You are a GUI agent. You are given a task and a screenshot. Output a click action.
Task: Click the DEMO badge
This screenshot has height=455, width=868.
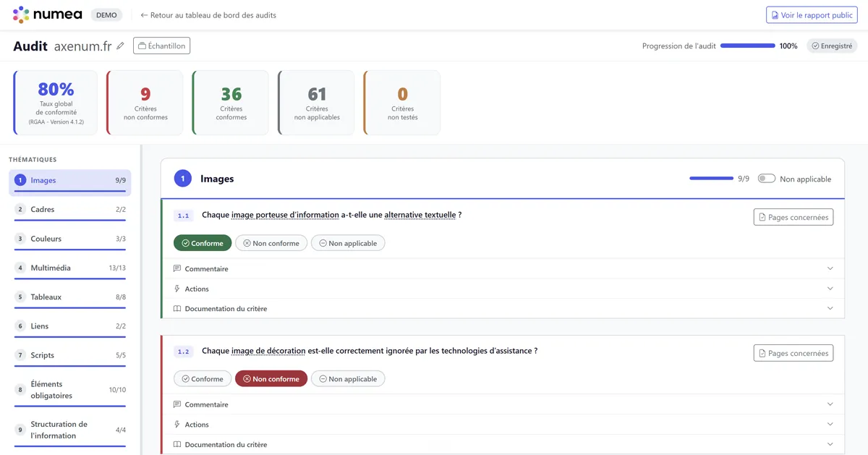coord(106,14)
